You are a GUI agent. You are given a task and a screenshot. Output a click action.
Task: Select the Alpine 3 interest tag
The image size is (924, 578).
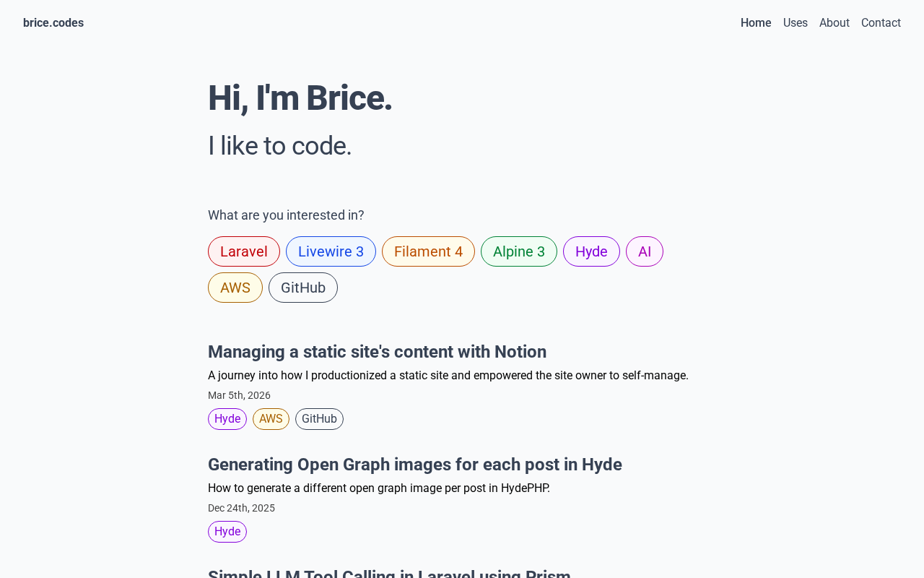coord(519,251)
